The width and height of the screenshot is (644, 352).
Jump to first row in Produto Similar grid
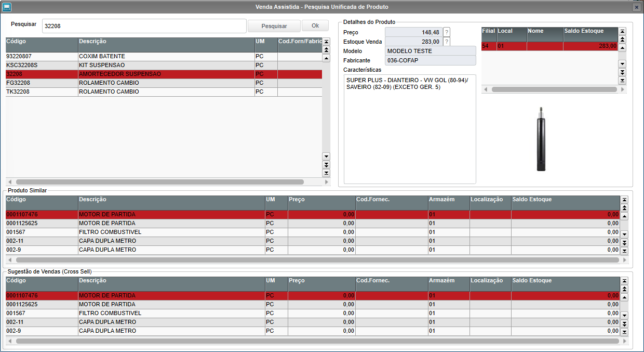pyautogui.click(x=624, y=200)
